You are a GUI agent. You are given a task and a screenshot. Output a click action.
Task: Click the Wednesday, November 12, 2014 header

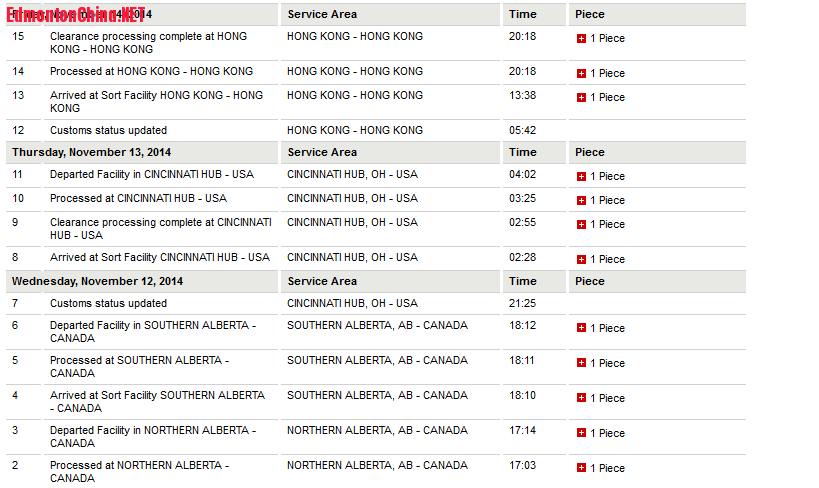tap(97, 281)
